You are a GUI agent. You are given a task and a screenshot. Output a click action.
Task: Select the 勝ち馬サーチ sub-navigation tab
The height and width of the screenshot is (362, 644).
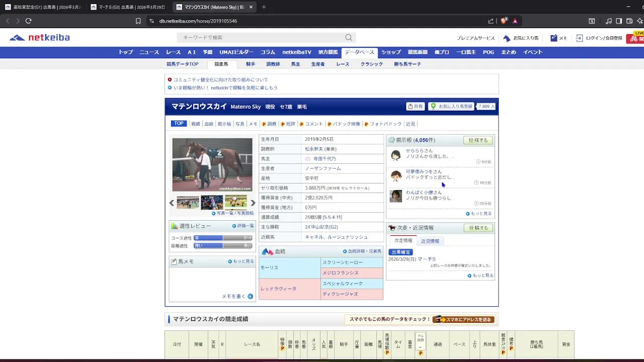(408, 64)
